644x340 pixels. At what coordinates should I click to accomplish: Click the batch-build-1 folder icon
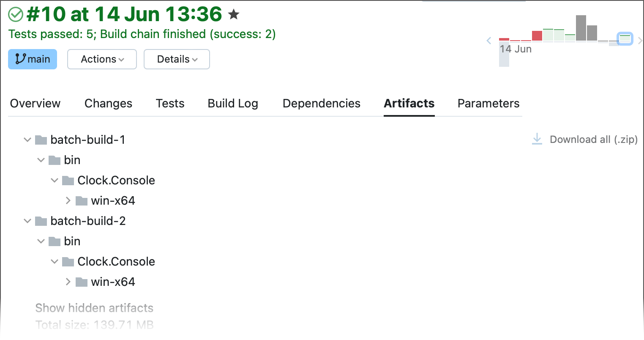pos(41,140)
